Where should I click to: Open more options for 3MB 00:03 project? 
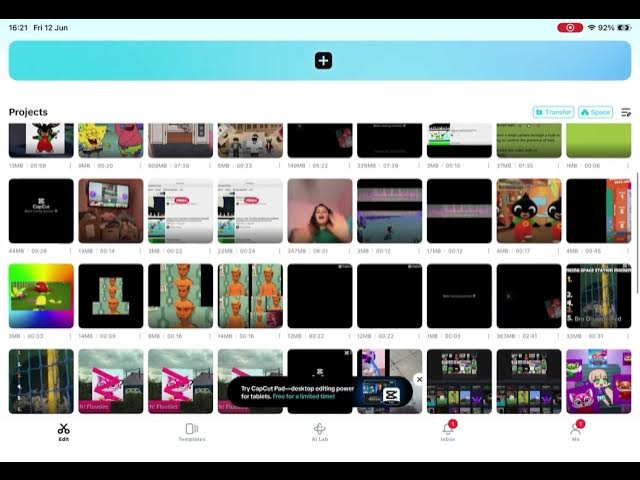(x=70, y=336)
